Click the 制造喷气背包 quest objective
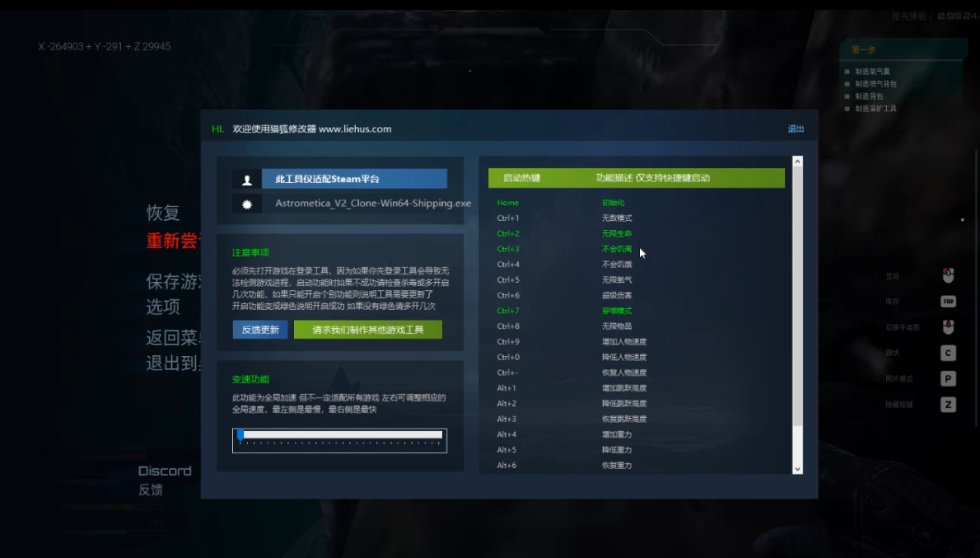Image resolution: width=980 pixels, height=558 pixels. point(875,84)
